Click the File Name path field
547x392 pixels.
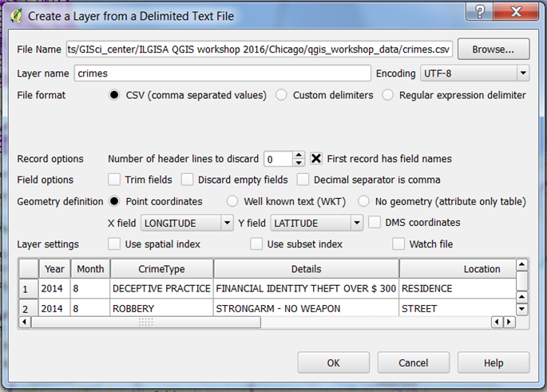260,49
